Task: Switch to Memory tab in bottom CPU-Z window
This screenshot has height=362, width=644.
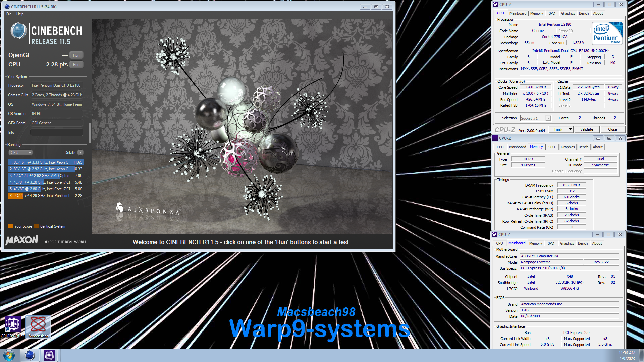Action: pyautogui.click(x=536, y=243)
